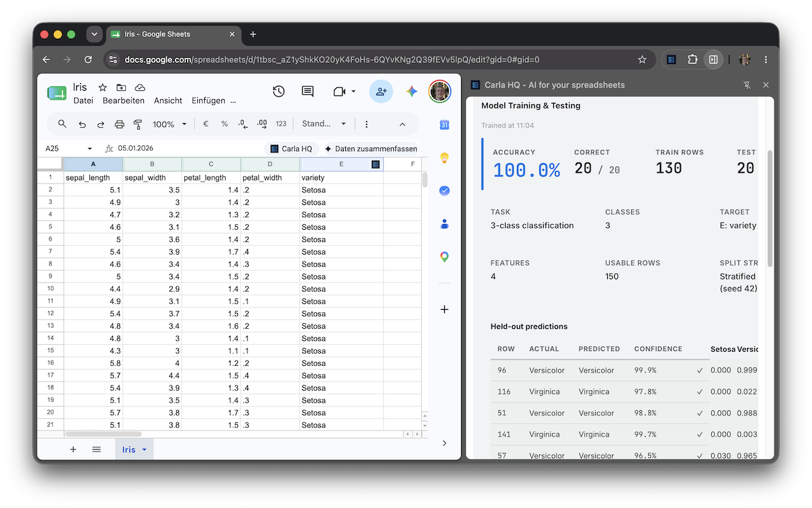Image resolution: width=812 pixels, height=508 pixels.
Task: Open the Bearbeiten menu
Action: [124, 100]
